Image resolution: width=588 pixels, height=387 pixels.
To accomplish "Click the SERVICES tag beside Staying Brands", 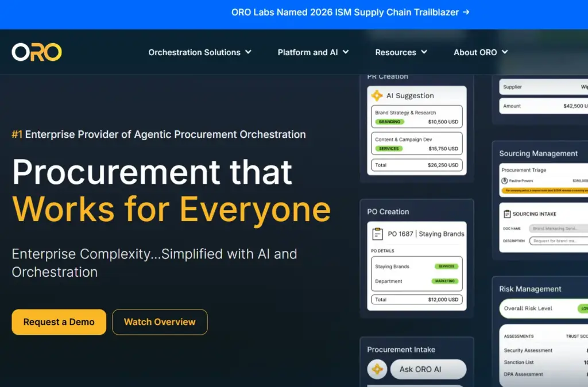I will click(446, 266).
